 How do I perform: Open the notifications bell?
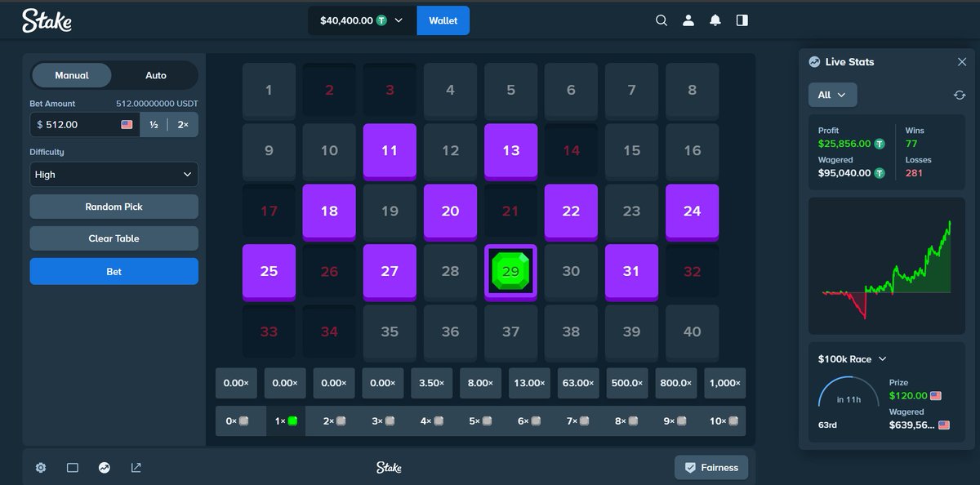[x=715, y=20]
